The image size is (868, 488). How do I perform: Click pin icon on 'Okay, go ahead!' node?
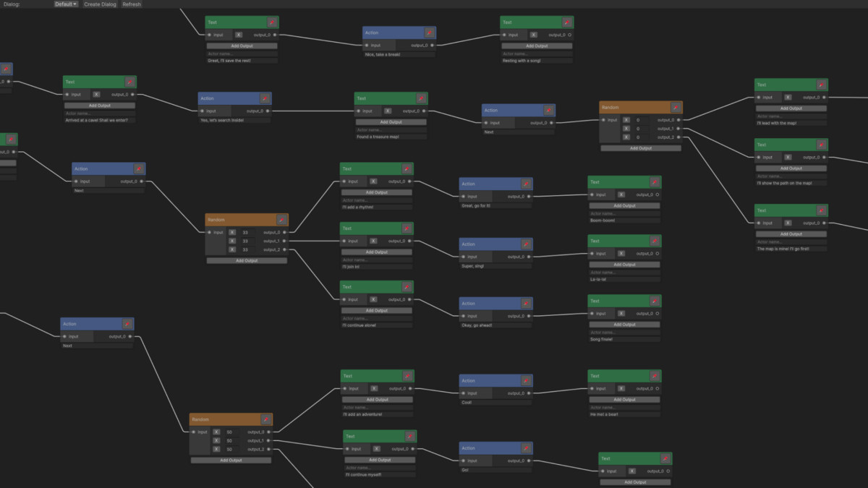pos(526,304)
